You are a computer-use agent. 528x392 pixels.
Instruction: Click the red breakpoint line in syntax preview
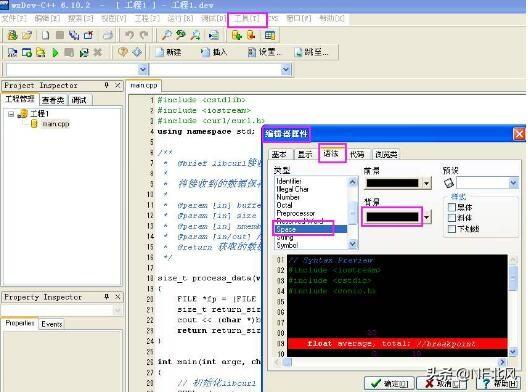(x=397, y=344)
